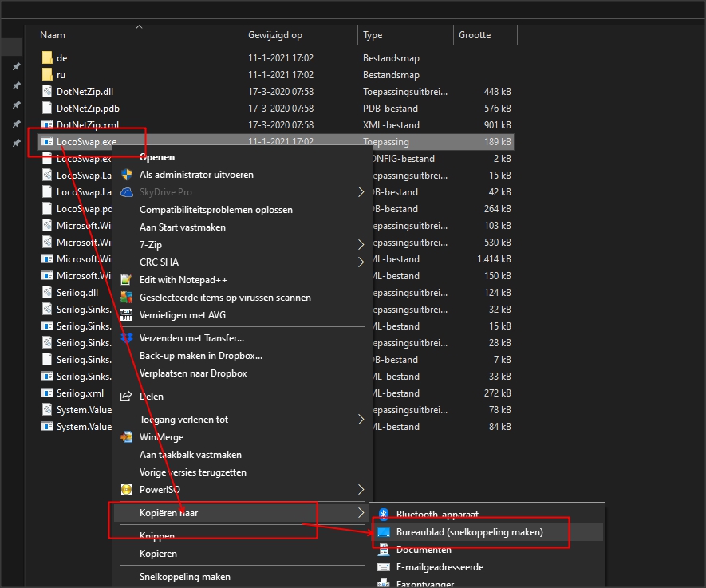The width and height of the screenshot is (706, 588).
Task: Choose Bureaublad (snelkoppeling maken) option
Action: 469,532
